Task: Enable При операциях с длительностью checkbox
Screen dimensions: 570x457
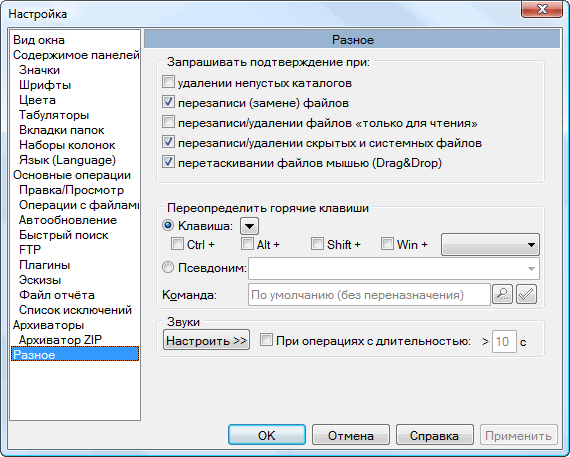Action: pyautogui.click(x=266, y=340)
